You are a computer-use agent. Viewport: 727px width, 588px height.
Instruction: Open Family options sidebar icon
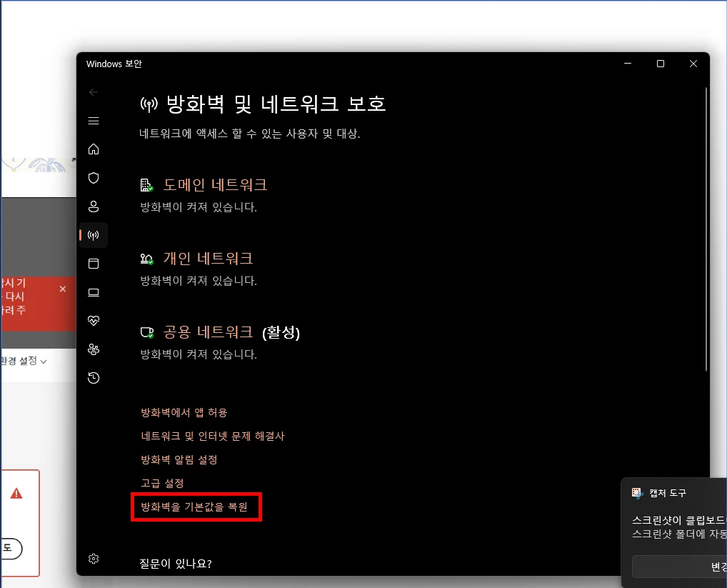coord(93,349)
